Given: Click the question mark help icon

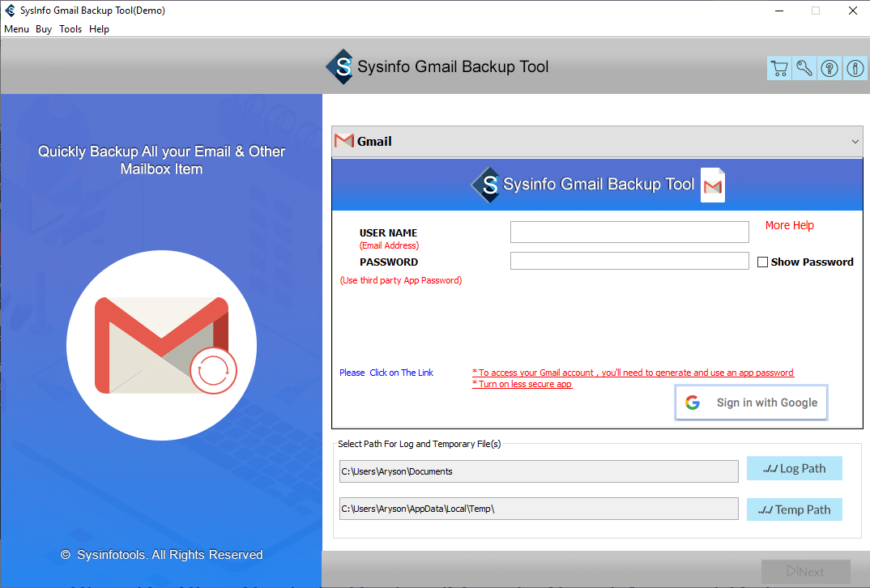Looking at the screenshot, I should (829, 68).
